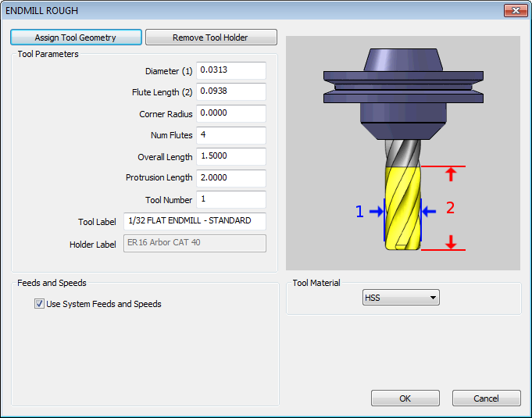Click the Corner Radius label
532x418 pixels.
tap(166, 114)
